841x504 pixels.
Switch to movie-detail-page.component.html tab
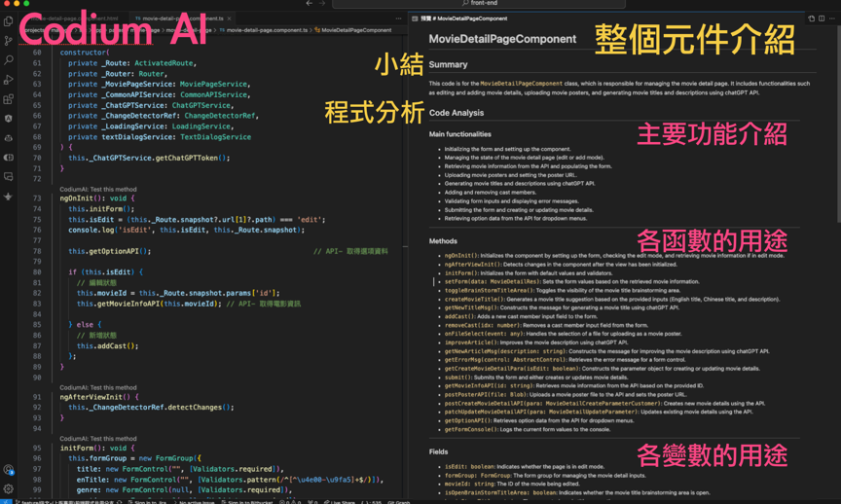[x=75, y=18]
